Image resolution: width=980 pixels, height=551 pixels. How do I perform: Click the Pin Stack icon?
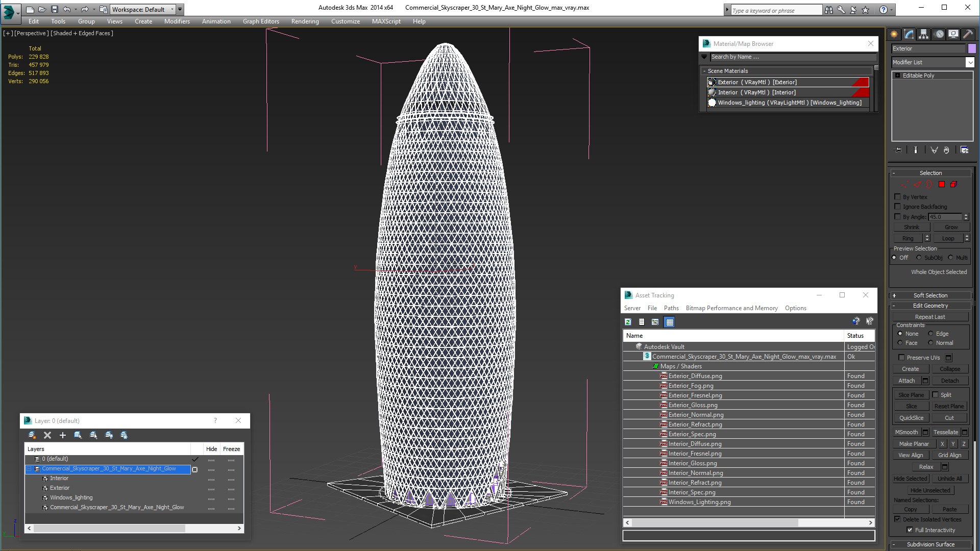pyautogui.click(x=898, y=150)
